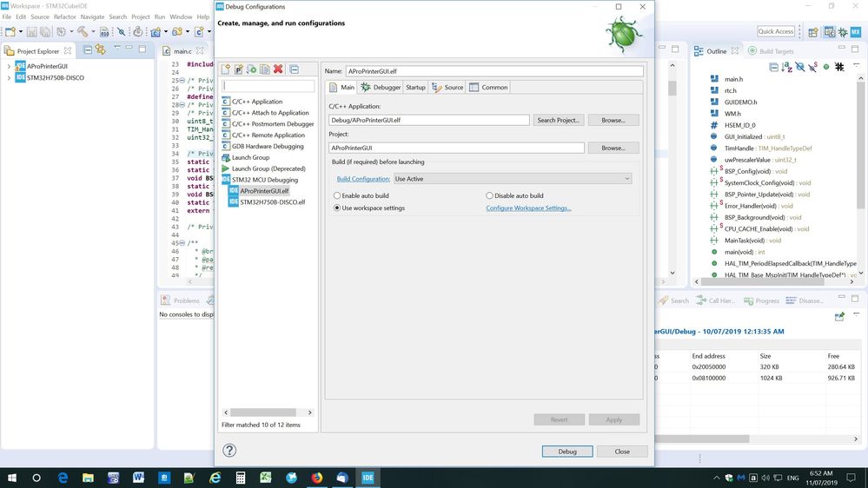Screen dimensions: 868x488
Task: Click Close button in dialog
Action: (621, 452)
